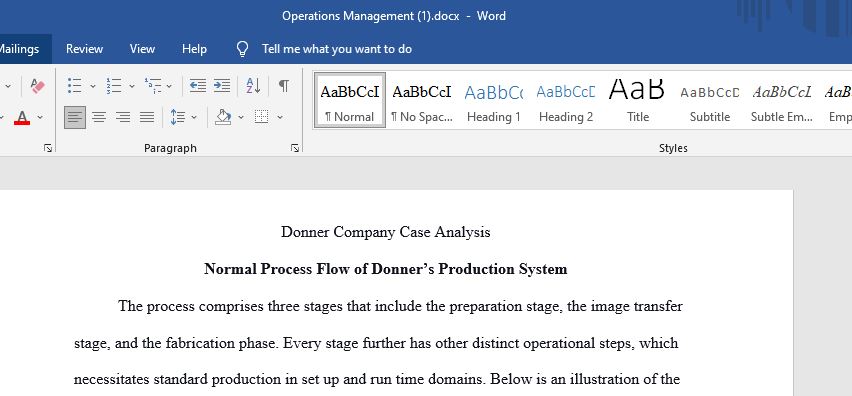Viewport: 852px width, 396px height.
Task: Apply the No Spacing style
Action: tap(422, 100)
